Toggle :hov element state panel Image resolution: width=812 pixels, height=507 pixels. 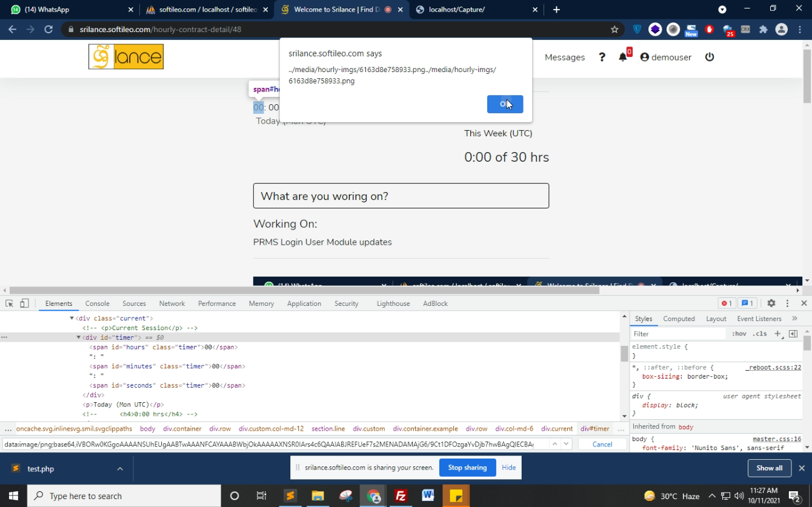coord(739,334)
